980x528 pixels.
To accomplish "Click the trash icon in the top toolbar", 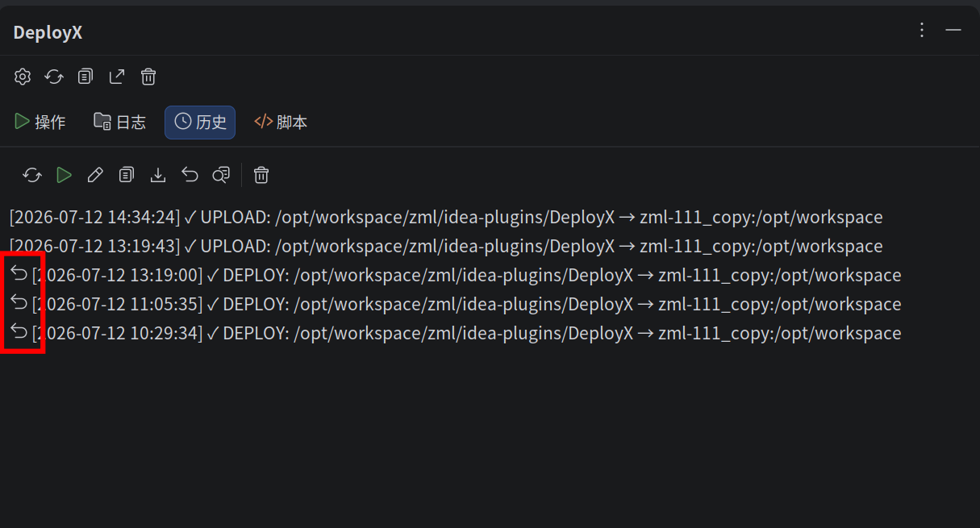I will click(x=148, y=77).
